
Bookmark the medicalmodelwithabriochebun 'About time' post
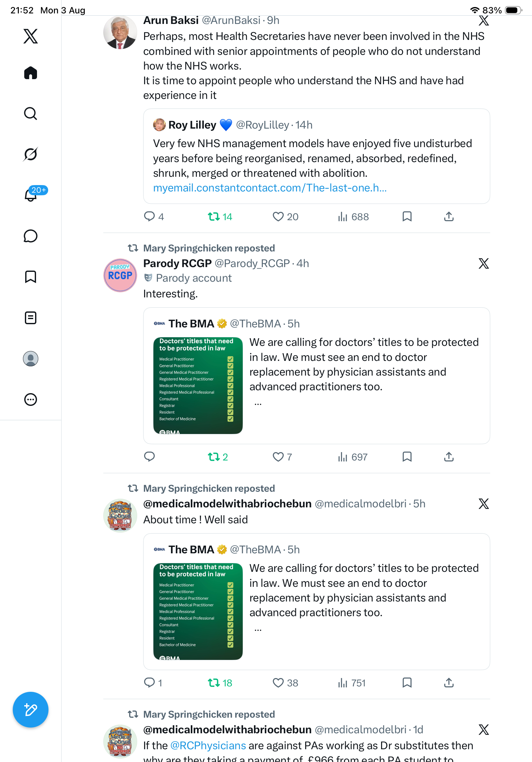pos(407,683)
